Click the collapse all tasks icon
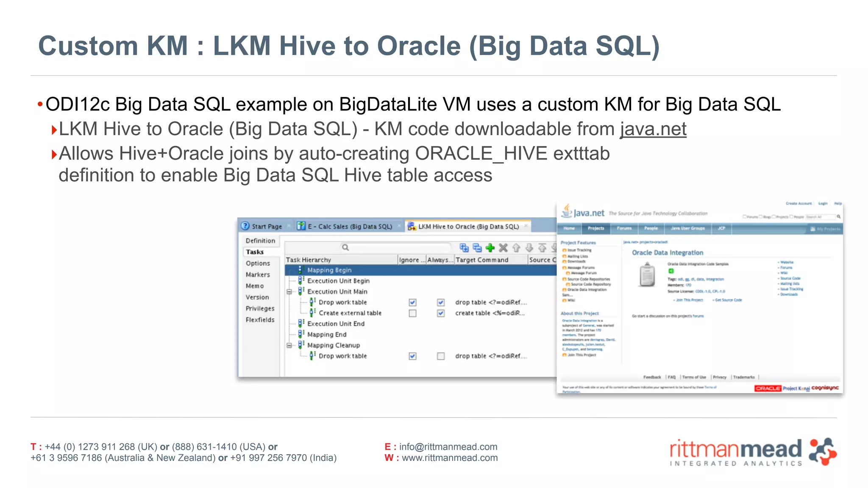The height and width of the screenshot is (488, 868). click(x=477, y=248)
